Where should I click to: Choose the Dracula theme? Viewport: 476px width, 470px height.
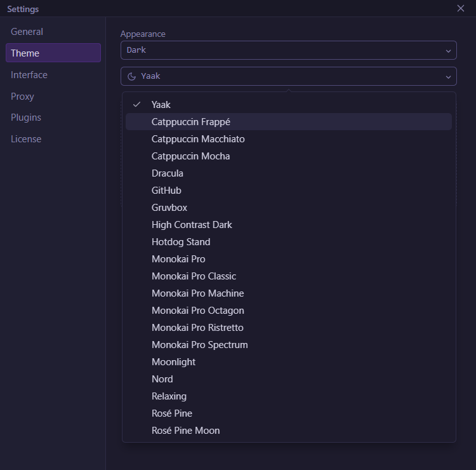point(168,173)
